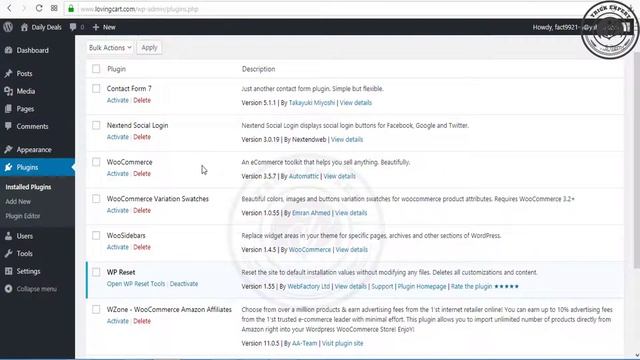The width and height of the screenshot is (640, 360).
Task: Click the WordPress logo icon
Action: coord(8,27)
